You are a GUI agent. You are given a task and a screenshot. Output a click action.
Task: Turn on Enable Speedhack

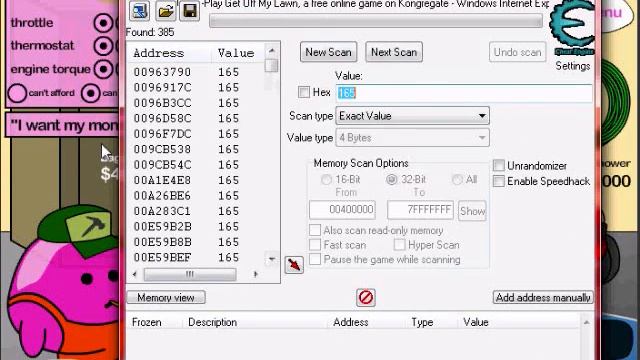(x=498, y=181)
